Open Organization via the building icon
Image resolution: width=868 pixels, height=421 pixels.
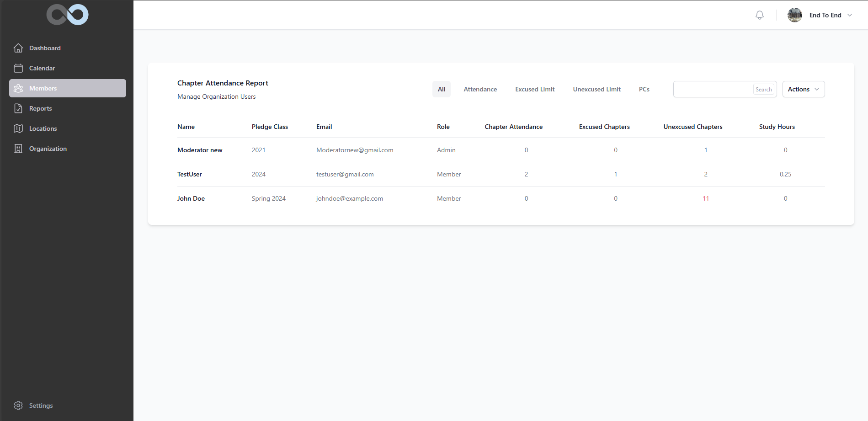click(18, 149)
